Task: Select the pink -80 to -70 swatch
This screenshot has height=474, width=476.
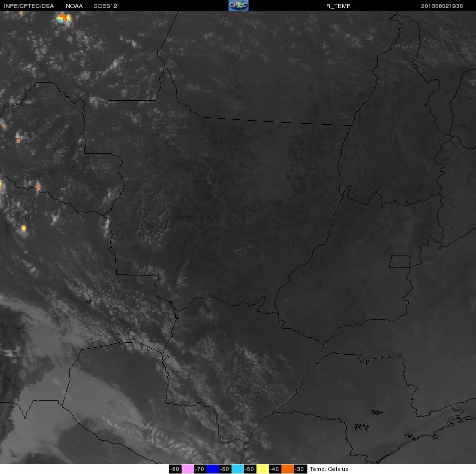Action: [188, 469]
